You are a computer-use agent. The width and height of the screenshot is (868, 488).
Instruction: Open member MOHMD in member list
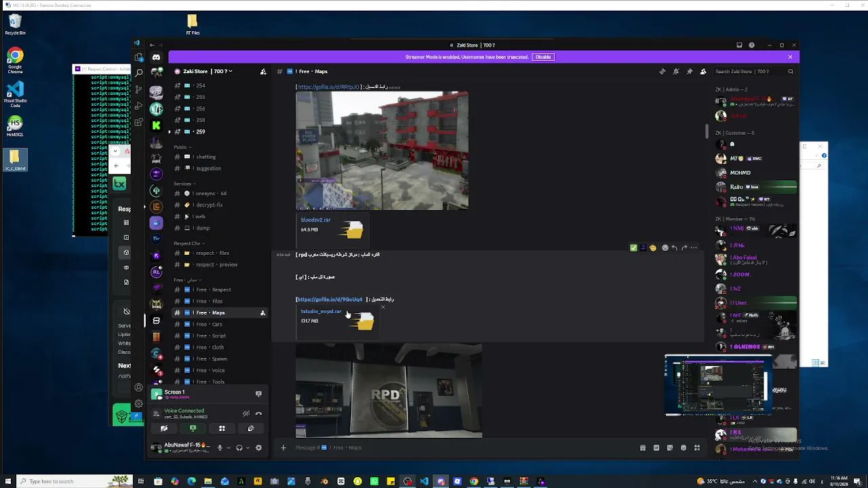click(x=756, y=173)
